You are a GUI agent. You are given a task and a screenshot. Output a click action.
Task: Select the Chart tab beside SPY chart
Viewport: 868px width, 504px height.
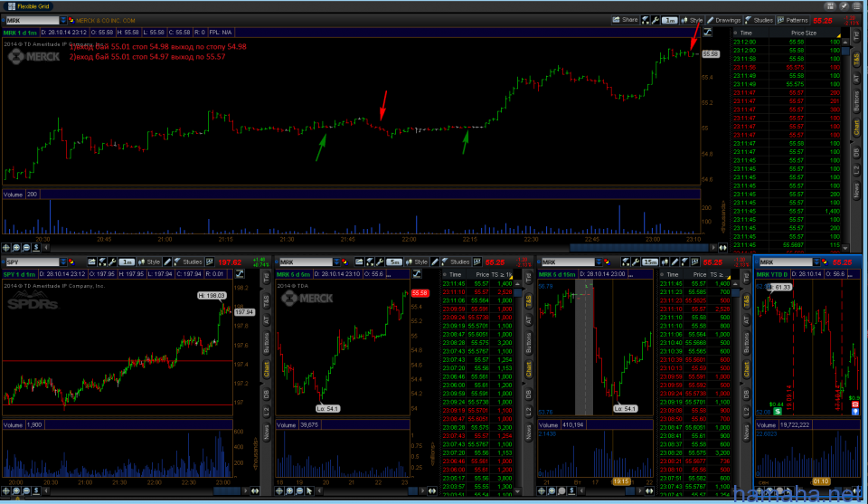pos(266,370)
